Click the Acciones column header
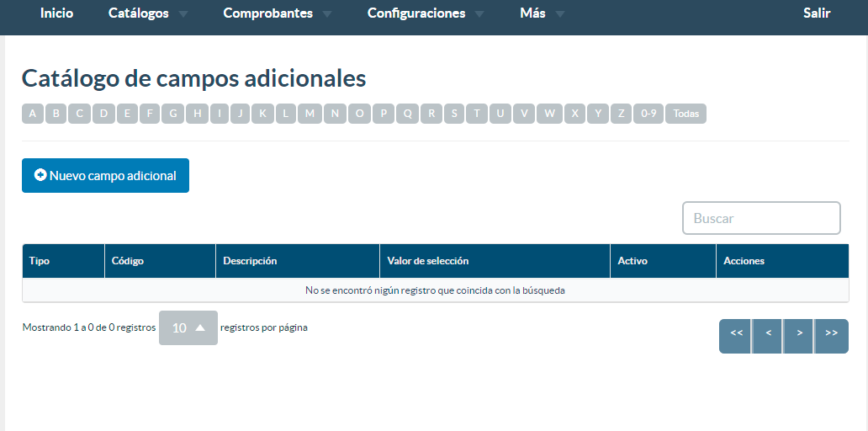The width and height of the screenshot is (868, 431). click(782, 261)
